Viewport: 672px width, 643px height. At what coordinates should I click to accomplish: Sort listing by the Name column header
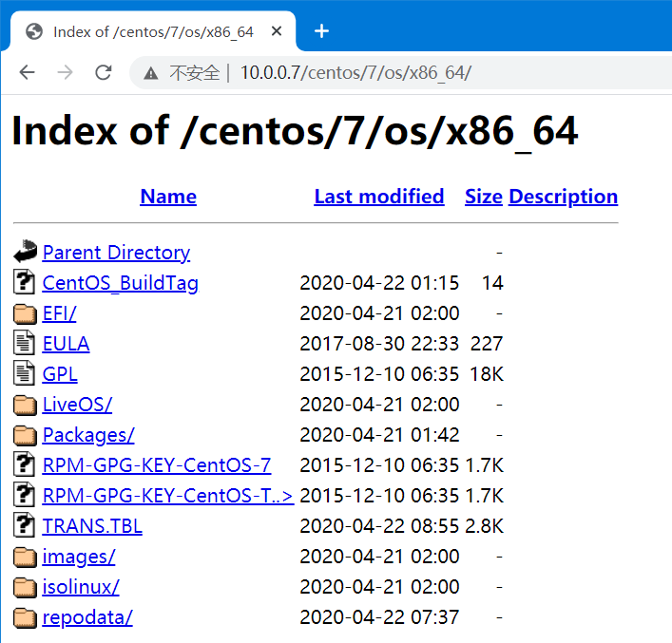tap(168, 197)
